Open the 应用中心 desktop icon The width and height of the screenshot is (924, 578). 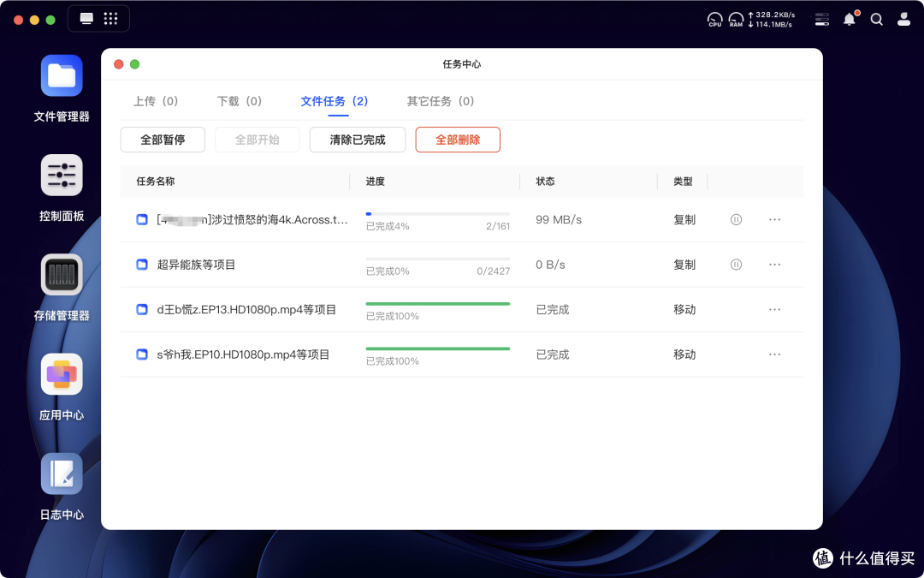click(62, 374)
